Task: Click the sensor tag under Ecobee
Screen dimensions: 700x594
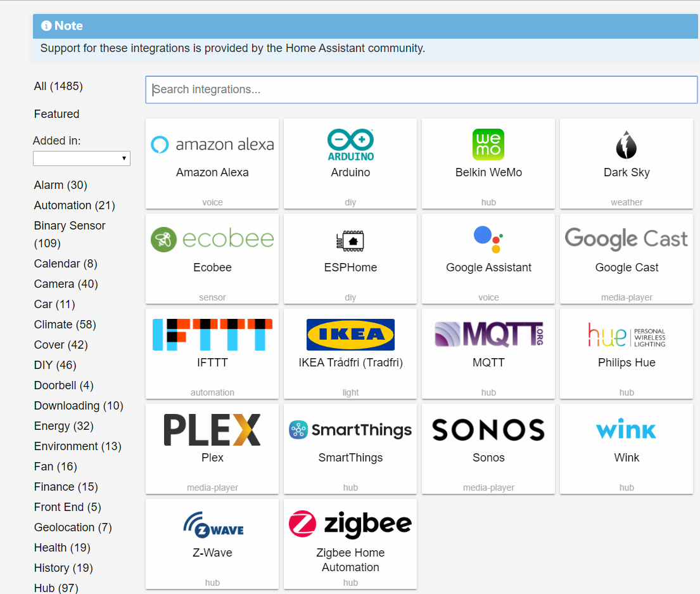Action: click(212, 297)
